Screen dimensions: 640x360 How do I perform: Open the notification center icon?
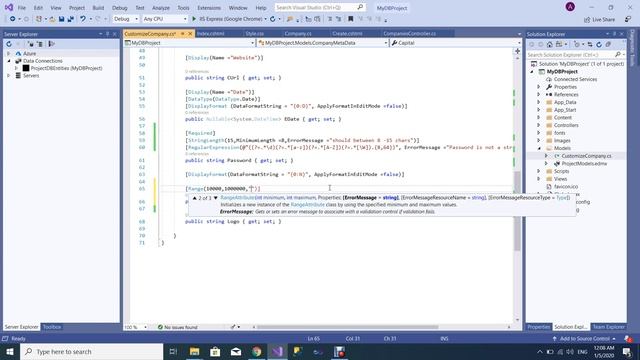click(627, 351)
